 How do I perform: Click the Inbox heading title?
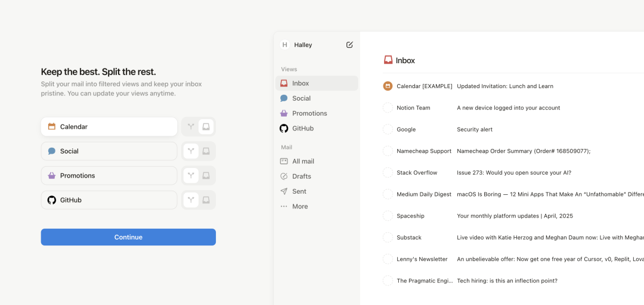click(405, 60)
